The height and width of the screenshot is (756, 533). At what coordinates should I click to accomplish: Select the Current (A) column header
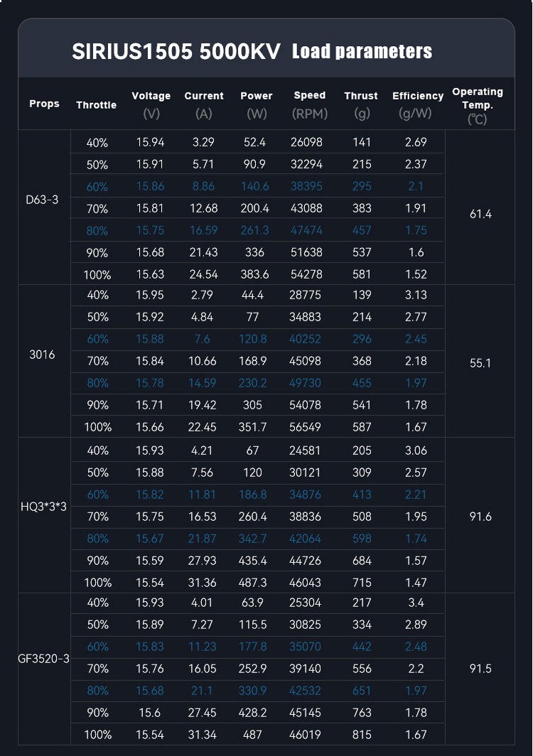tap(204, 104)
